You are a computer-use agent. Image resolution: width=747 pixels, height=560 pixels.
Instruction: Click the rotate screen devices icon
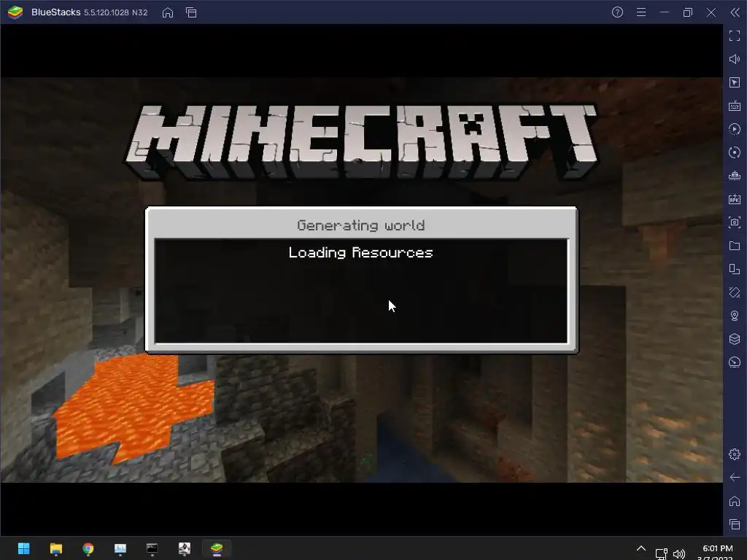(735, 269)
